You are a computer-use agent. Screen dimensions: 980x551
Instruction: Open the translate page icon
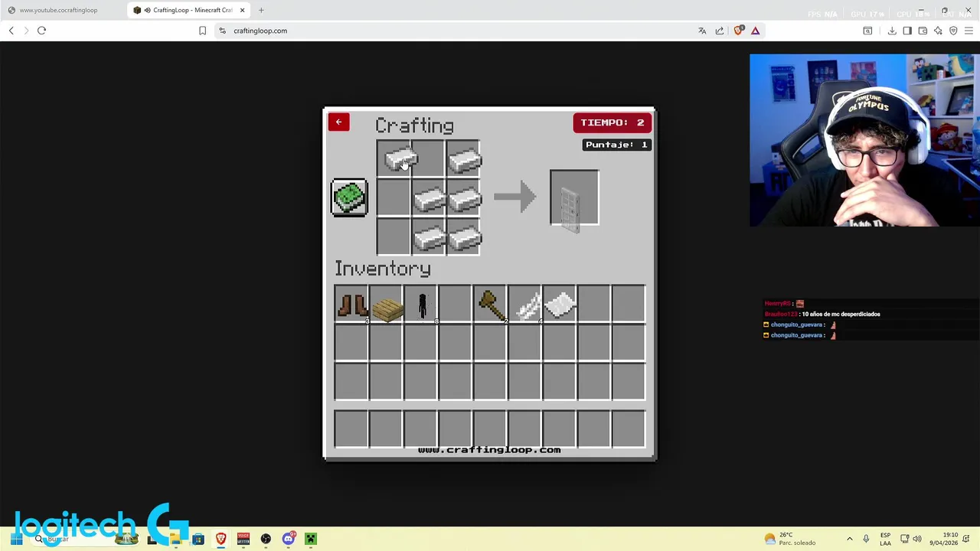coord(702,31)
